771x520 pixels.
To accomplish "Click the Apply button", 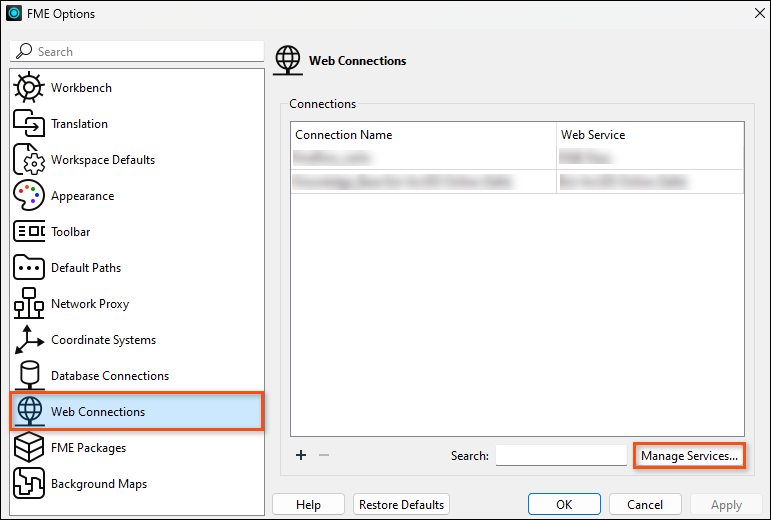I will 726,504.
